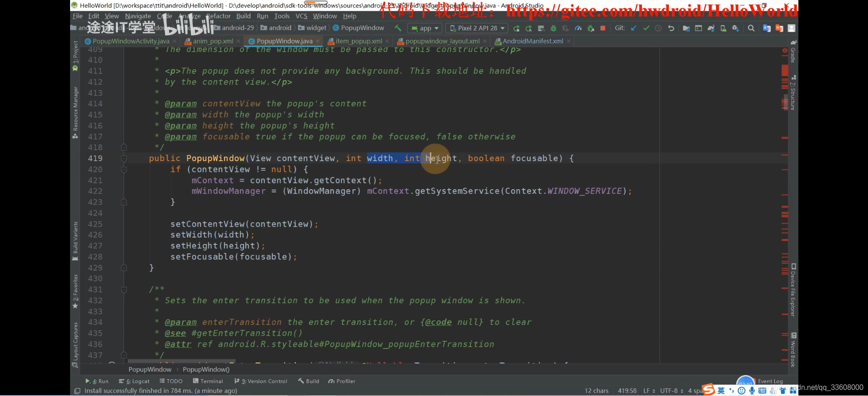Open the app run configuration dropdown
This screenshot has height=396, width=868.
pos(425,28)
